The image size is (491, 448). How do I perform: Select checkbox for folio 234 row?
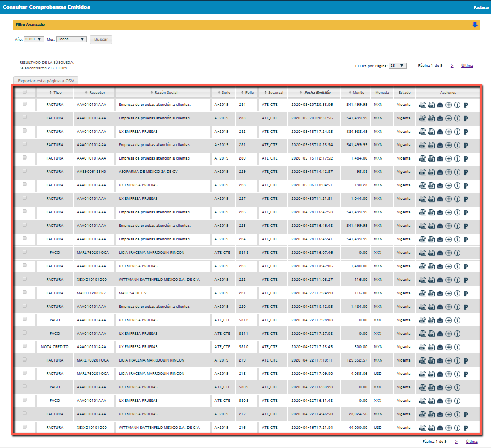coord(25,104)
